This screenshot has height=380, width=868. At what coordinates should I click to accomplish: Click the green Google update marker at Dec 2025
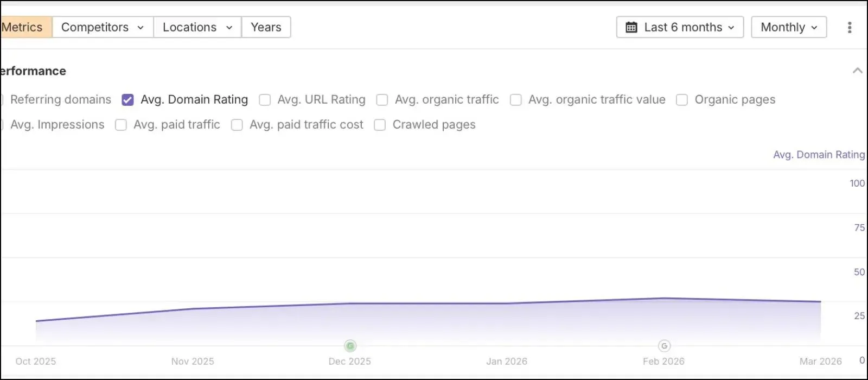coord(350,346)
